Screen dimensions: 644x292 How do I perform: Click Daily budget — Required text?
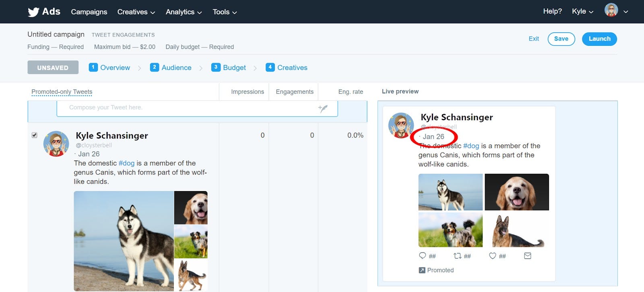[200, 47]
